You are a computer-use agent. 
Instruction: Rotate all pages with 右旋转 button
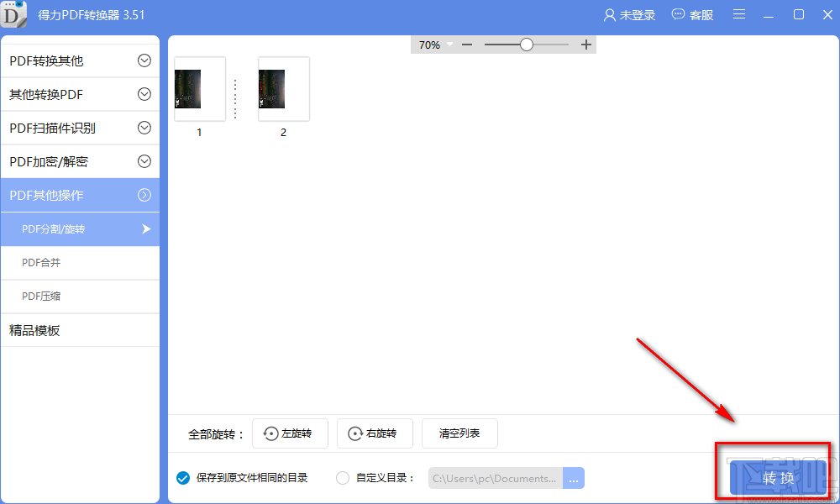pyautogui.click(x=375, y=433)
